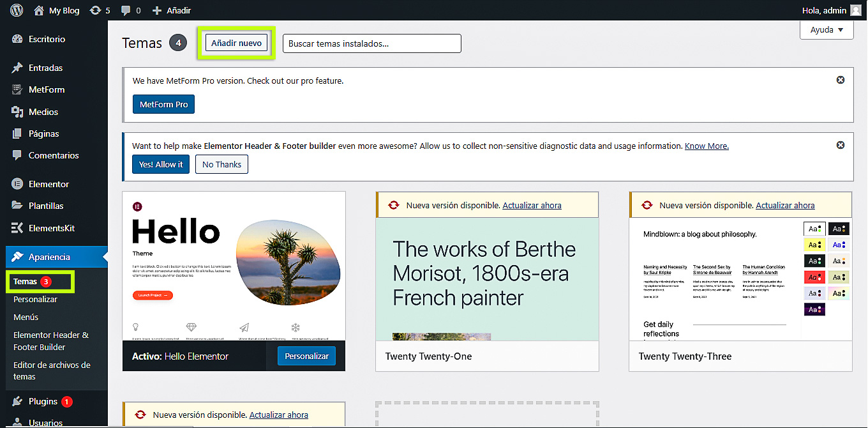868x428 pixels.
Task: Focus the Buscar temas instalados search field
Action: (x=371, y=43)
